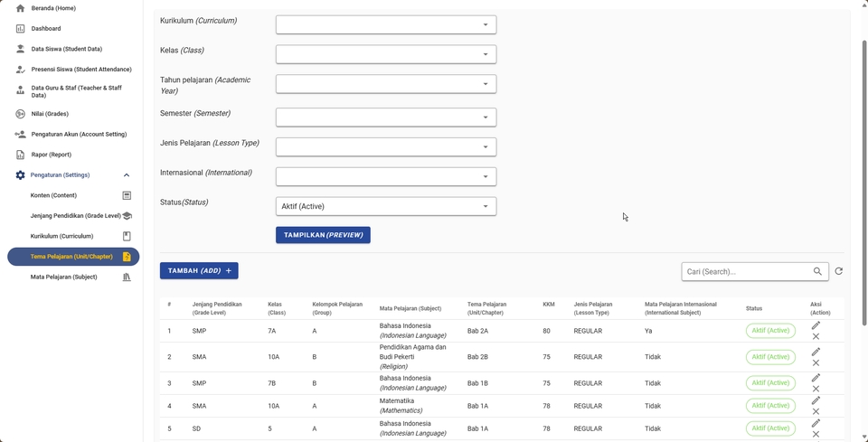The width and height of the screenshot is (868, 442).
Task: Delete row 4 Matematika with X icon
Action: point(816,411)
